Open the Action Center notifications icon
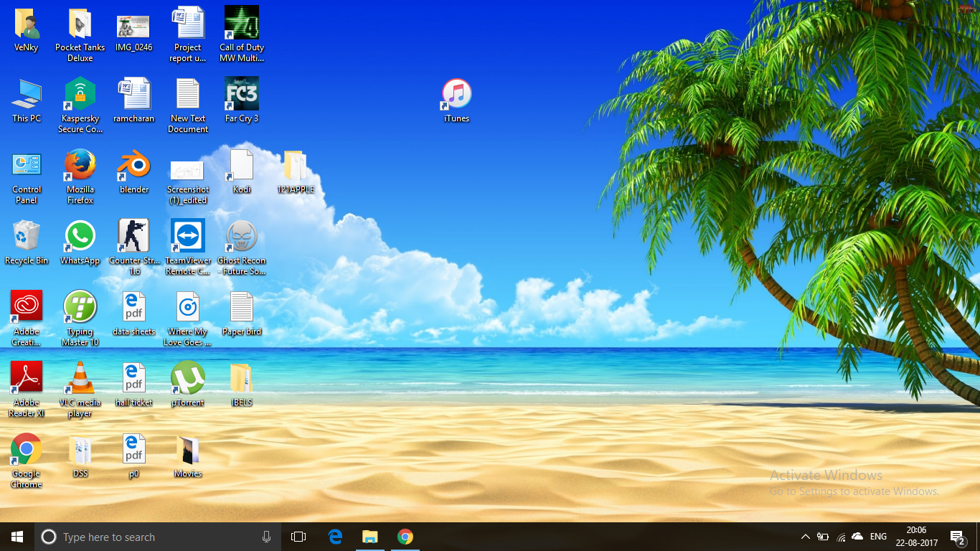980x551 pixels. [x=957, y=537]
